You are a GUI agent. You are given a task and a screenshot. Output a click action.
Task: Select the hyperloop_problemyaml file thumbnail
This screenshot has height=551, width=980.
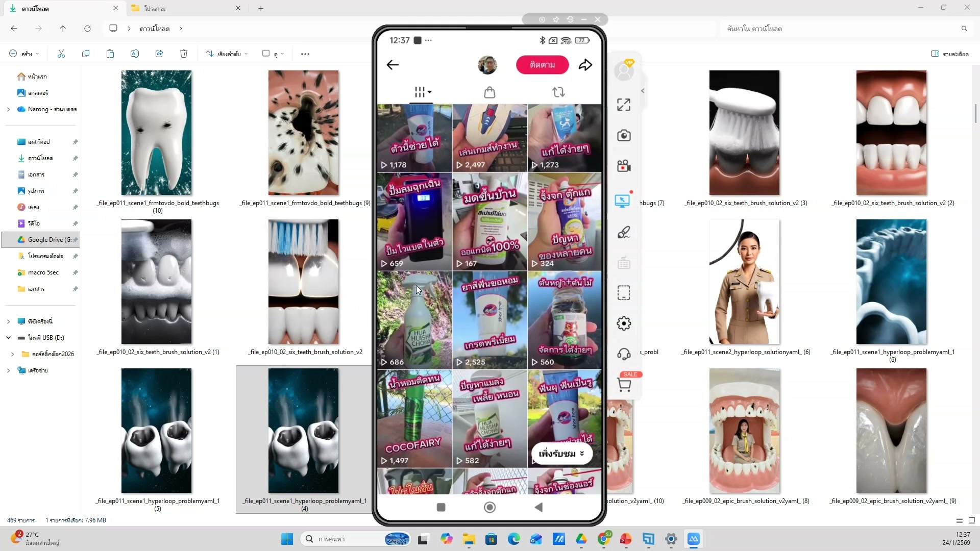coord(303,431)
